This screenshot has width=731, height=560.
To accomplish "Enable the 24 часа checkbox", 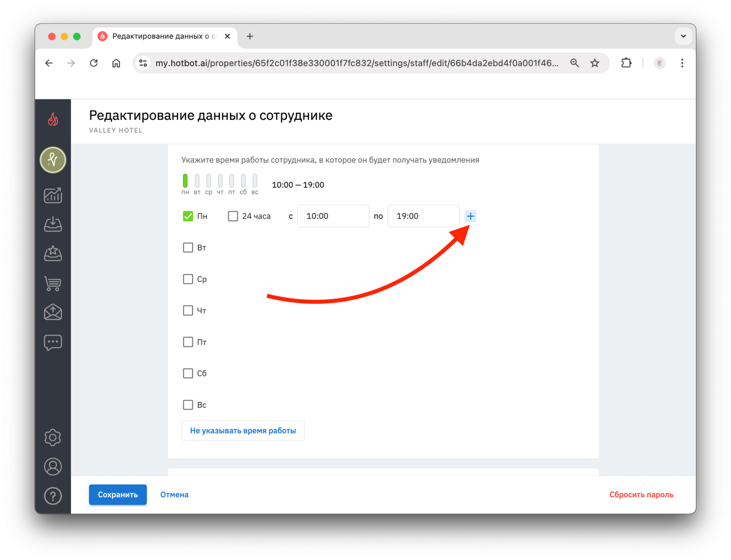I will pyautogui.click(x=233, y=216).
